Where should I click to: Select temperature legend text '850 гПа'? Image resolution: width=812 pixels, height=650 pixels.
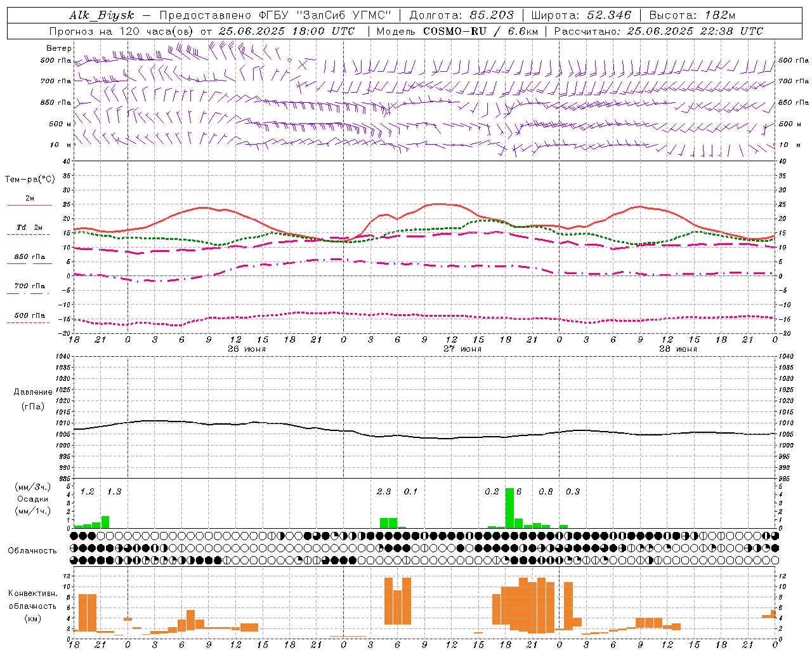click(30, 256)
